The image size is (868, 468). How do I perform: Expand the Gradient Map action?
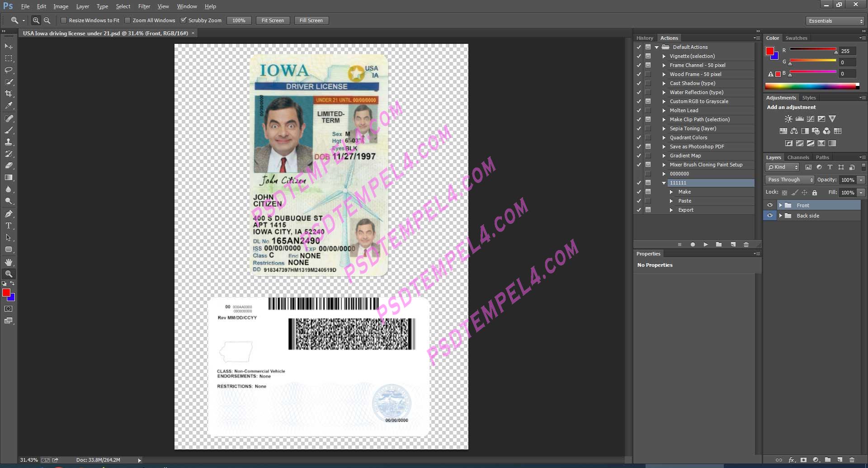(x=664, y=156)
